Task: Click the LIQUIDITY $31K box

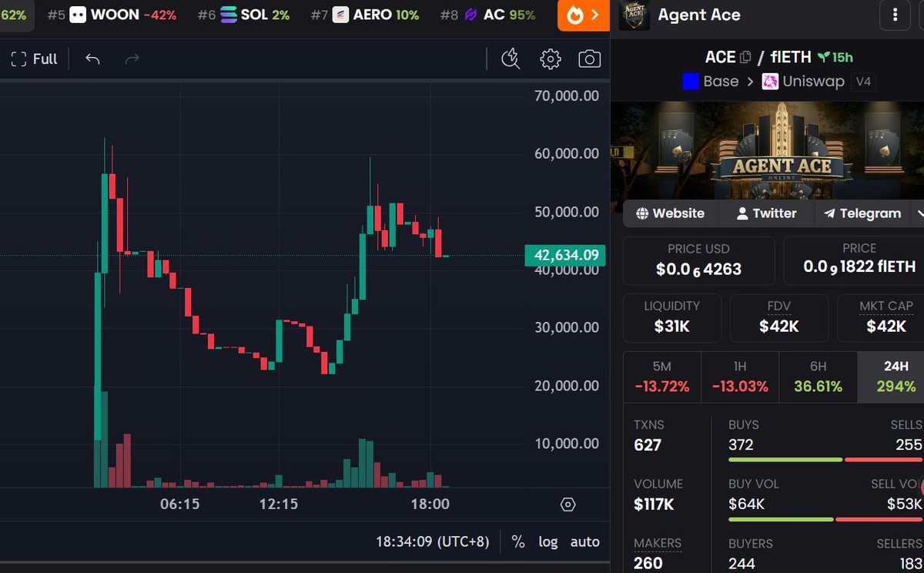Action: click(x=672, y=317)
